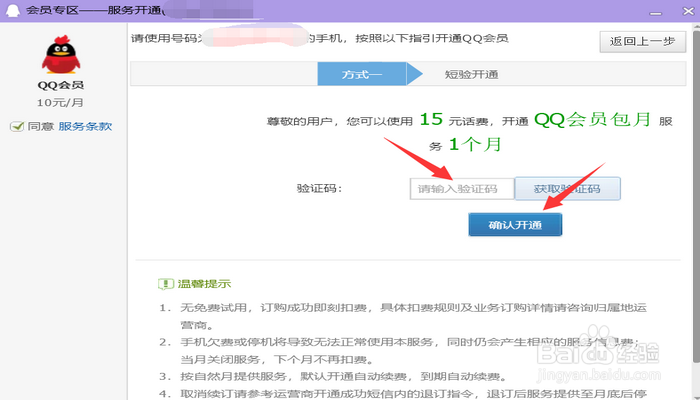
Task: Focus the 请输入验证码 input field
Action: pyautogui.click(x=462, y=189)
